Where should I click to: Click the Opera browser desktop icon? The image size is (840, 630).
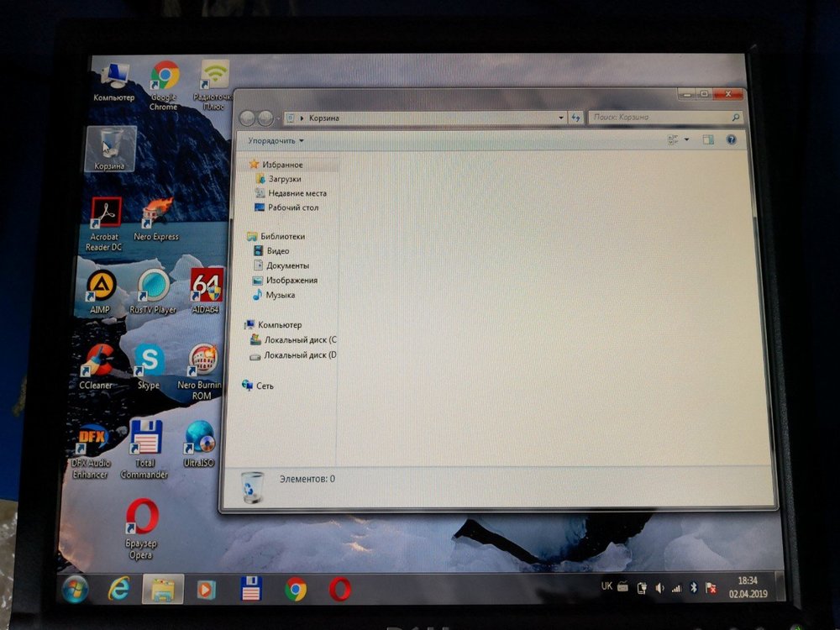click(x=142, y=517)
